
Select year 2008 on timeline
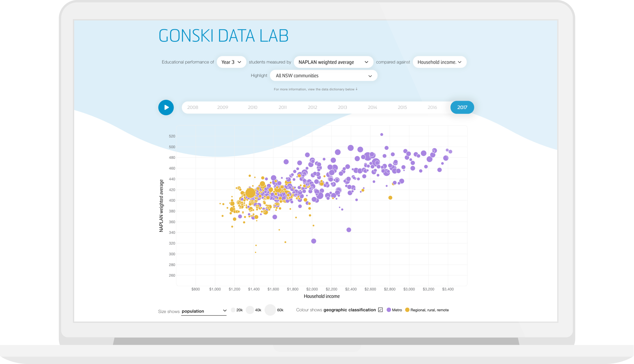click(x=192, y=107)
